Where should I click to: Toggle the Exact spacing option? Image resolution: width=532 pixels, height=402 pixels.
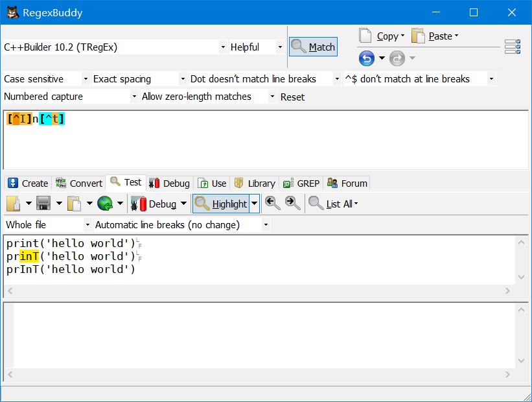click(139, 79)
